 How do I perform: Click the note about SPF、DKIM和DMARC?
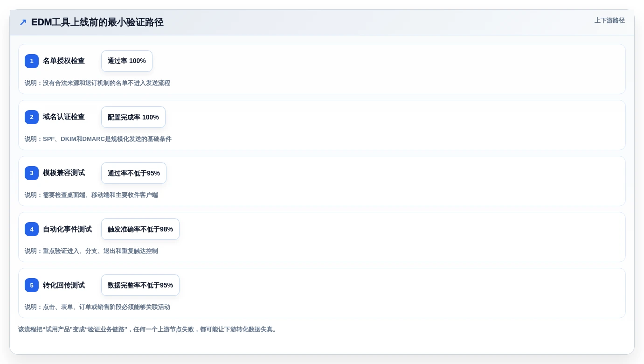click(x=98, y=139)
